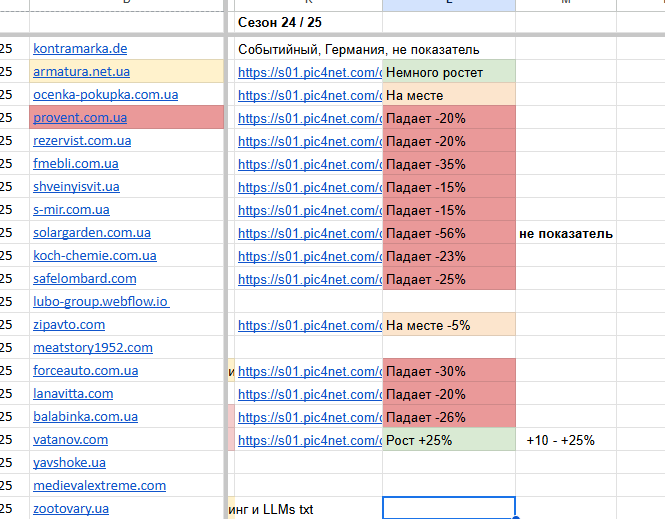Open the solargarden.com.ua link
The height and width of the screenshot is (519, 665).
pyautogui.click(x=92, y=232)
